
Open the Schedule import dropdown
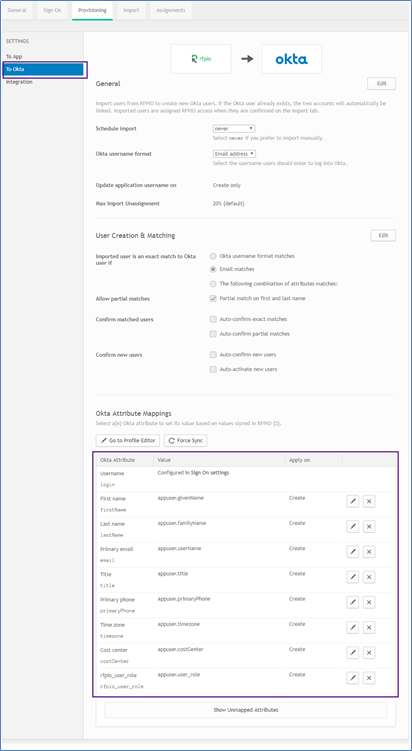[234, 129]
